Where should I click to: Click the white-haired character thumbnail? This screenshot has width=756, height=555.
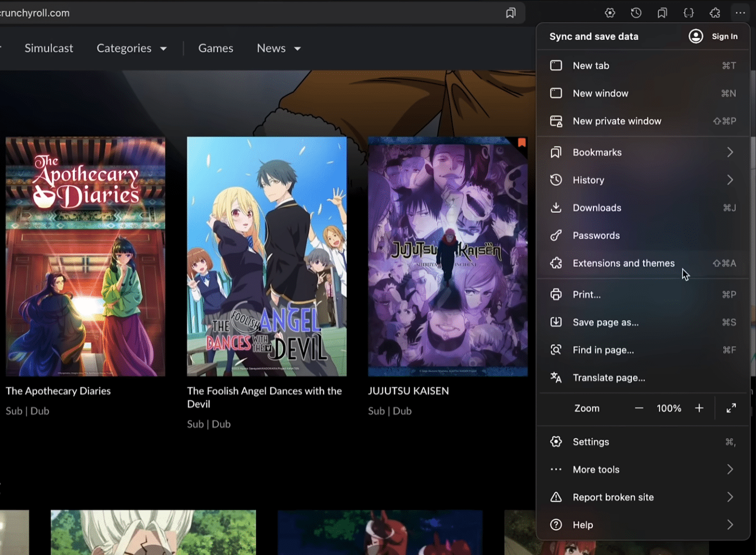153,532
